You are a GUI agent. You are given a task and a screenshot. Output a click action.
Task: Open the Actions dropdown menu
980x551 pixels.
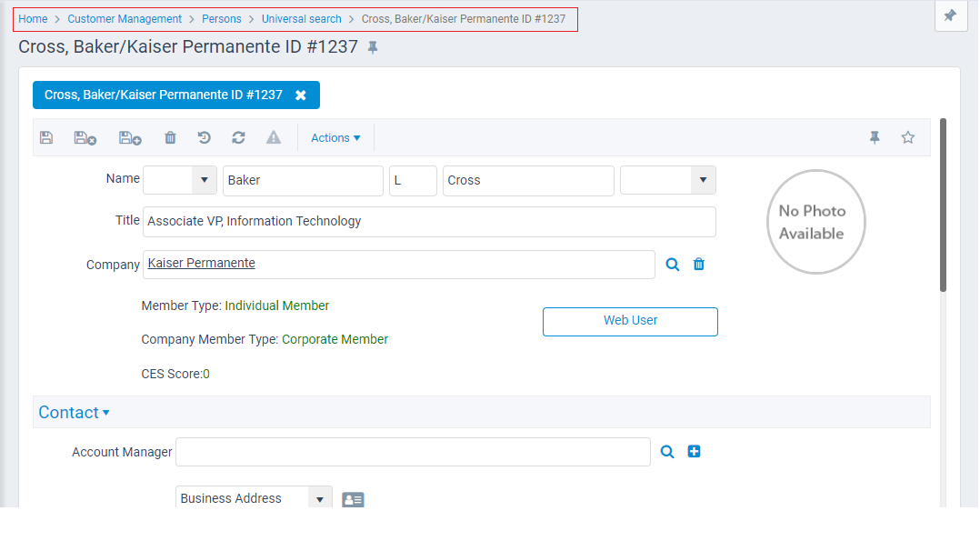[335, 137]
